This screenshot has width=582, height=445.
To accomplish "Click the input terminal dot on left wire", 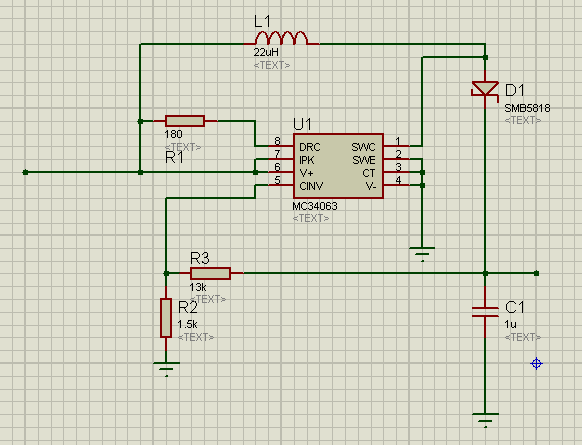I will 25,172.
